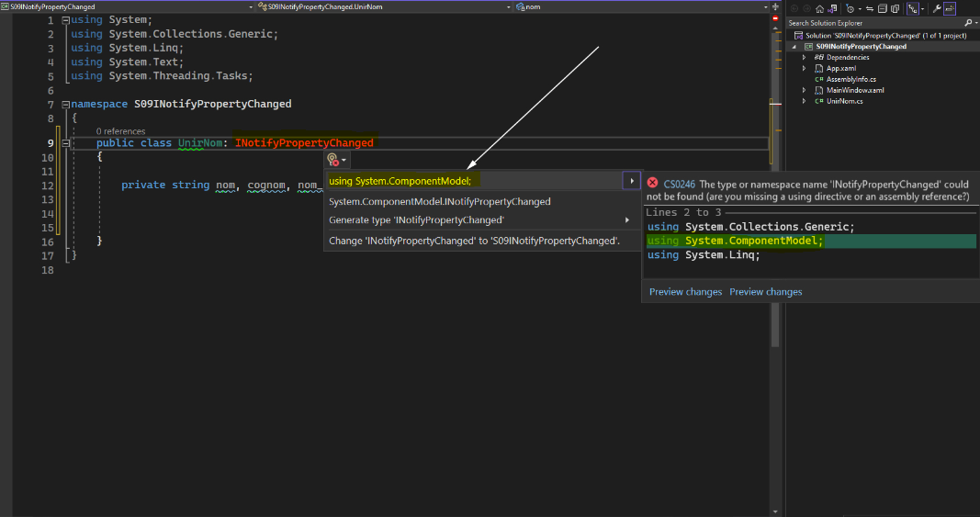Click the lightbulb quick actions icon
Screen dimensions: 980x517
point(333,159)
